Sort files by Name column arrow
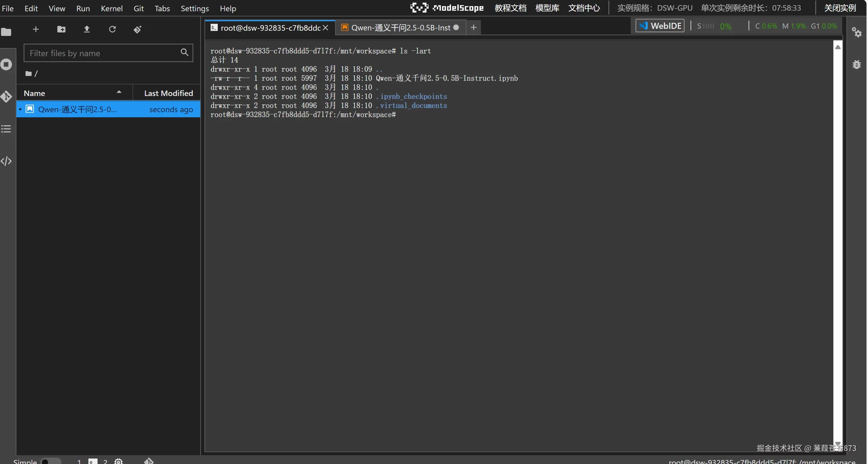Image resolution: width=868 pixels, height=464 pixels. 119,92
